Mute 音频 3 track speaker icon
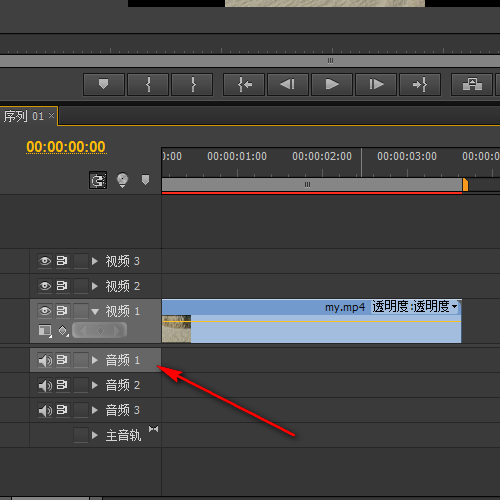Viewport: 500px width, 500px height. click(x=45, y=410)
